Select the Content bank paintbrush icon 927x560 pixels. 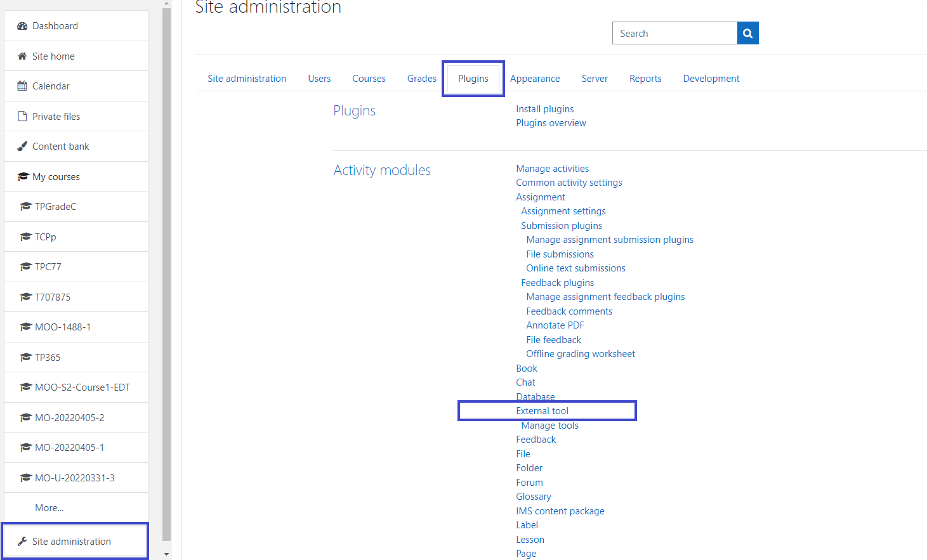23,146
